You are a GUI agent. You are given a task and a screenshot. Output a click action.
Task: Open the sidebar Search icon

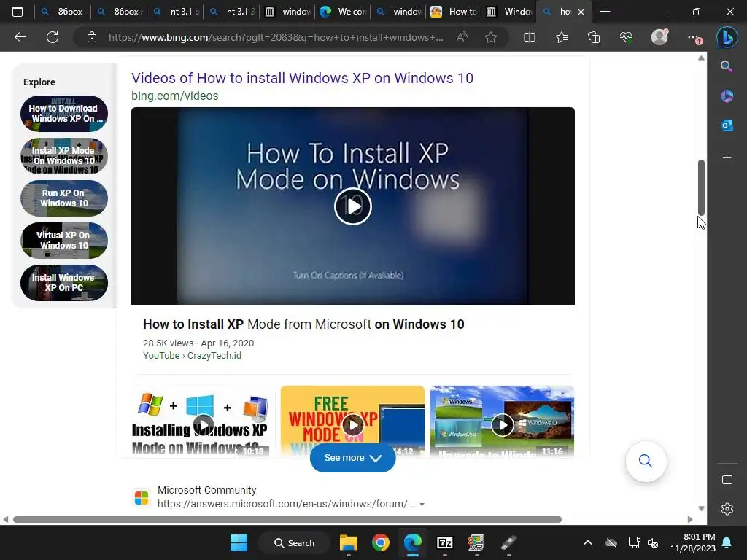pos(727,66)
